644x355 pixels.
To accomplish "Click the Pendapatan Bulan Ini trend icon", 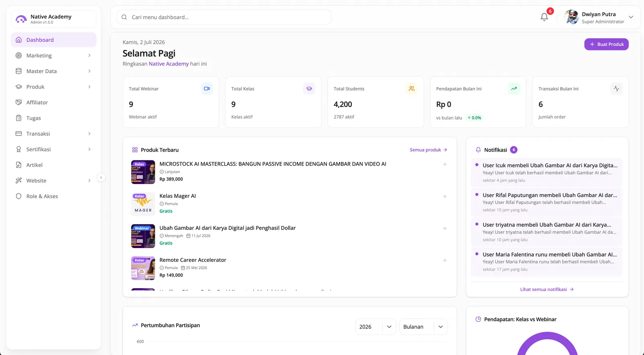I will tap(514, 88).
